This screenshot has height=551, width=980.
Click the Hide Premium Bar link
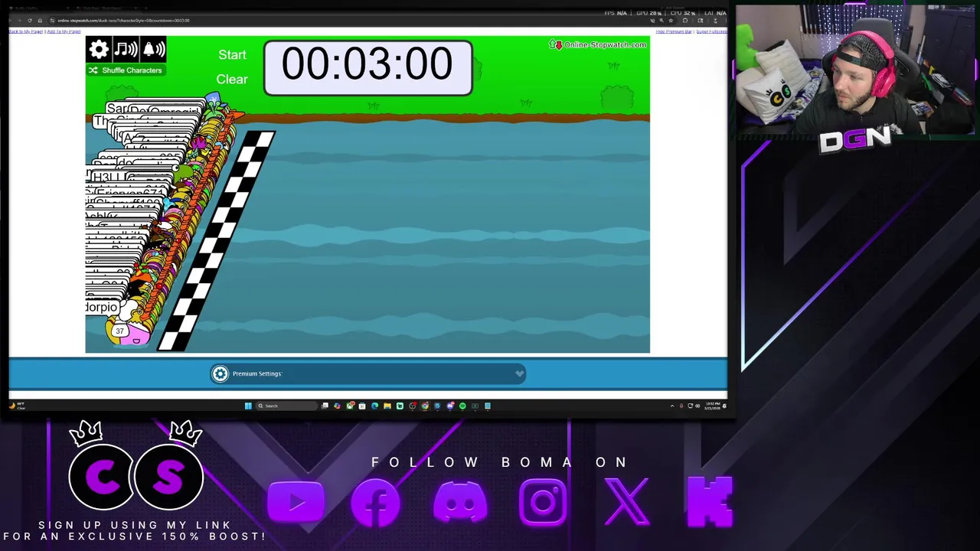point(674,31)
